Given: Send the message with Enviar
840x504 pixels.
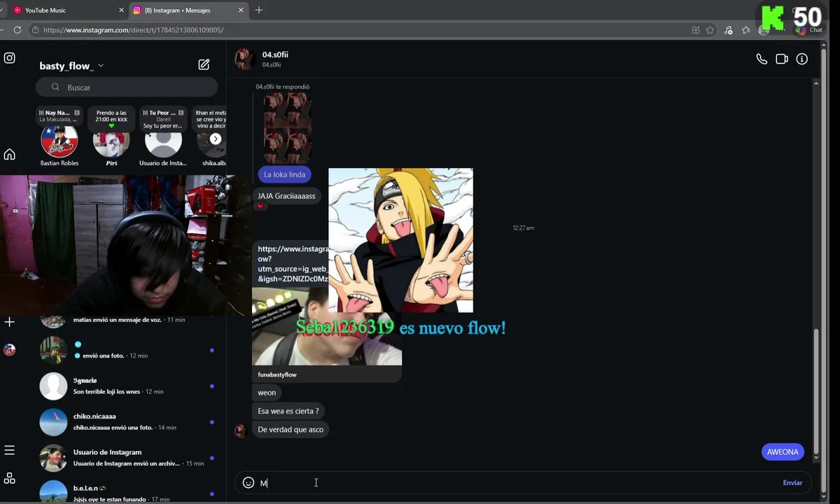Looking at the screenshot, I should tap(792, 483).
